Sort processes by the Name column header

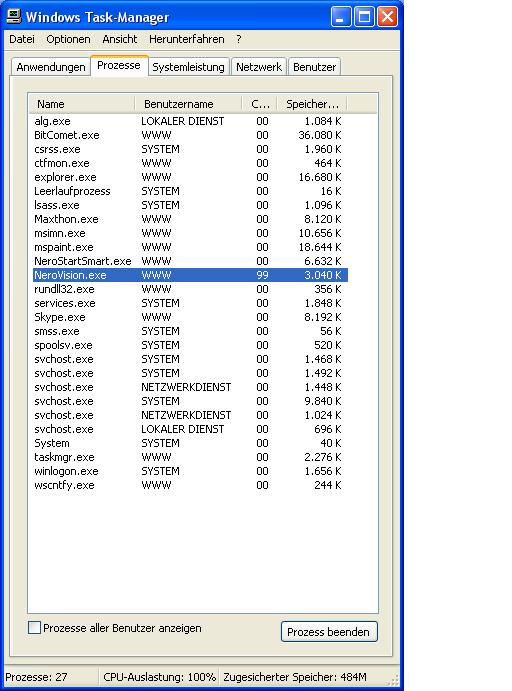pos(82,104)
